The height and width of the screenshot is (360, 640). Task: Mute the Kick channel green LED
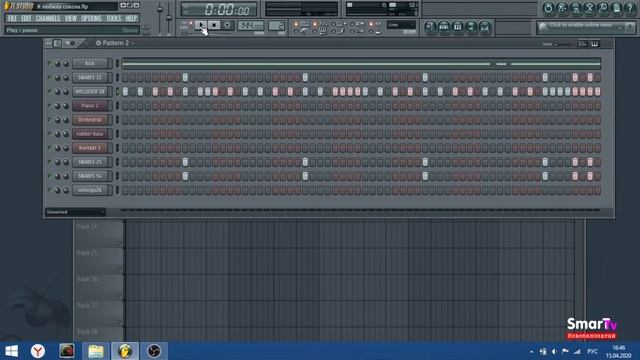click(x=49, y=63)
